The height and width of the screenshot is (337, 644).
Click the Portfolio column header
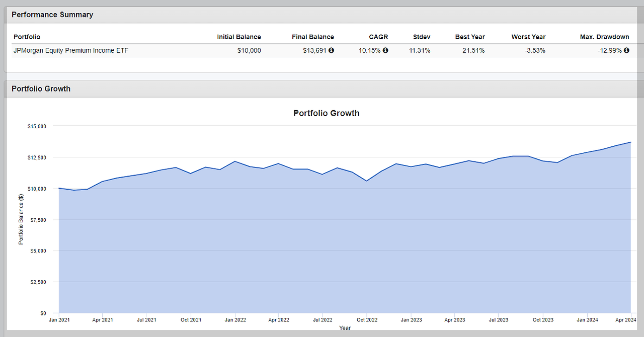pos(27,37)
